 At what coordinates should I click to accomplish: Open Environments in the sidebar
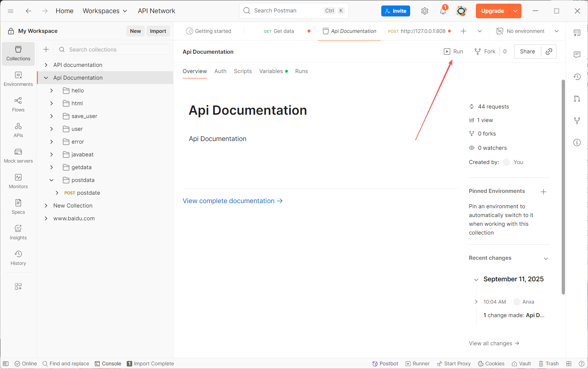[x=18, y=79]
